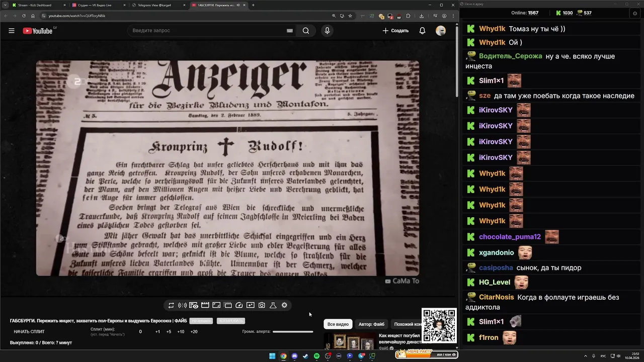
Task: Click username CitarNosis in chat
Action: click(x=497, y=298)
